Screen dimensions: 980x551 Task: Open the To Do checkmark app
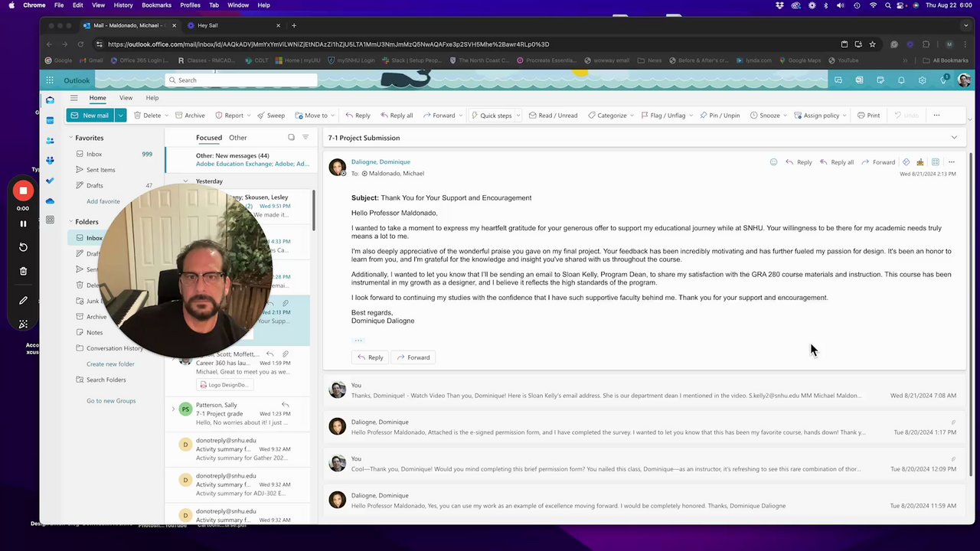pyautogui.click(x=50, y=181)
